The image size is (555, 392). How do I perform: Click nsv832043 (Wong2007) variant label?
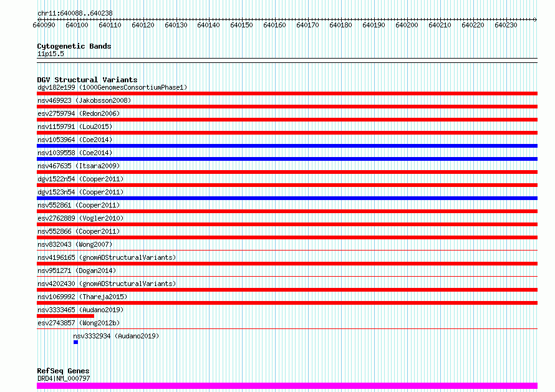click(75, 244)
